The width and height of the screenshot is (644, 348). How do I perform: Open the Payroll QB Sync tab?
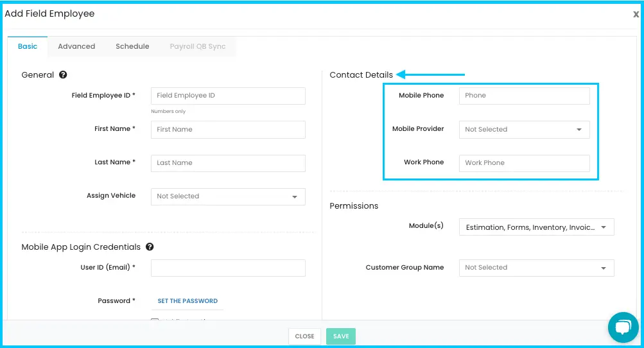pyautogui.click(x=198, y=46)
